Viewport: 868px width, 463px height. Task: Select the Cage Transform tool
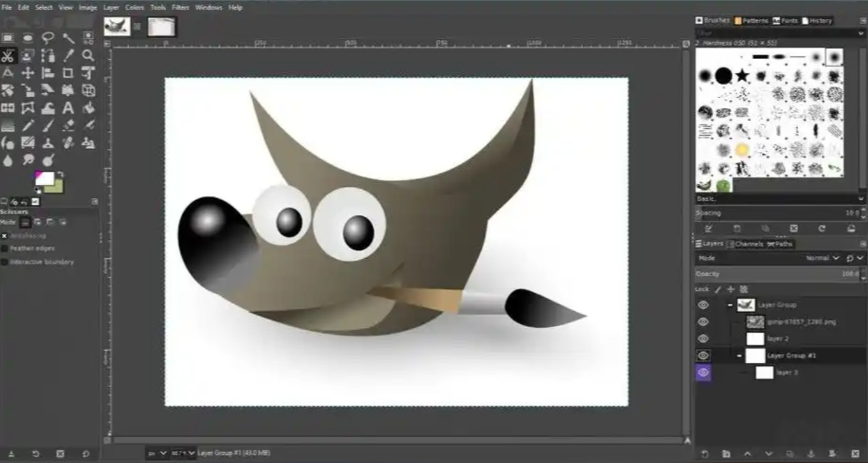[x=28, y=108]
